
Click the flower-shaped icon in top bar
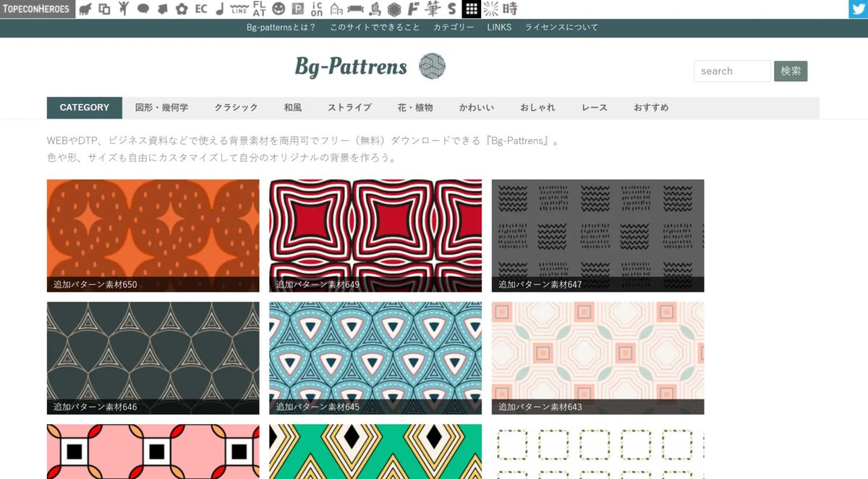click(x=182, y=9)
